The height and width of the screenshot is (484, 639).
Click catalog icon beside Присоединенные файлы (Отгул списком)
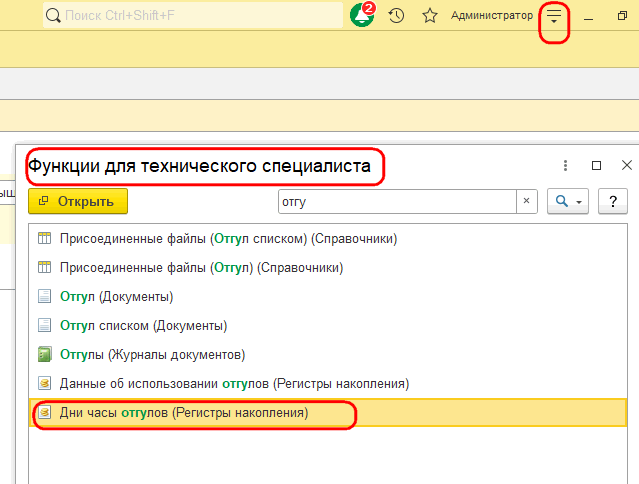click(44, 238)
